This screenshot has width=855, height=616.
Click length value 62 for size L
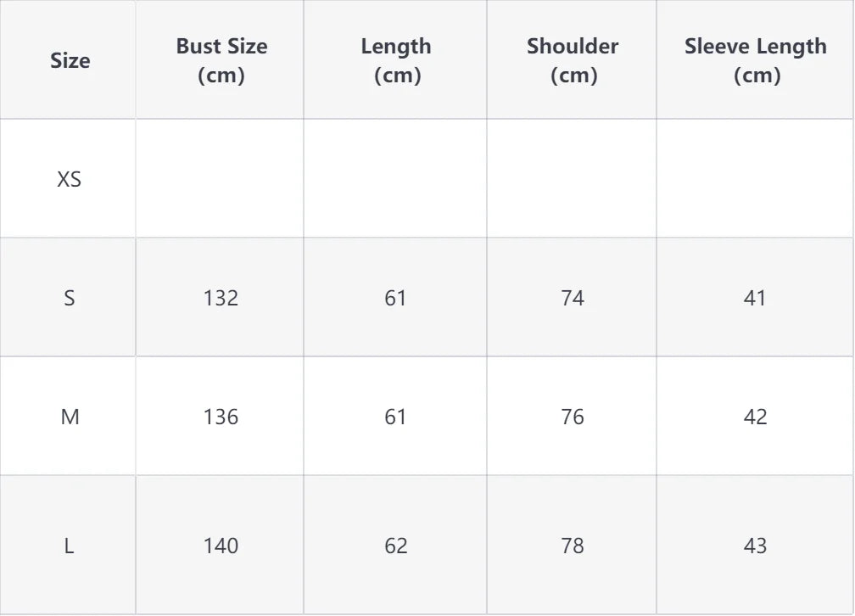coord(396,545)
